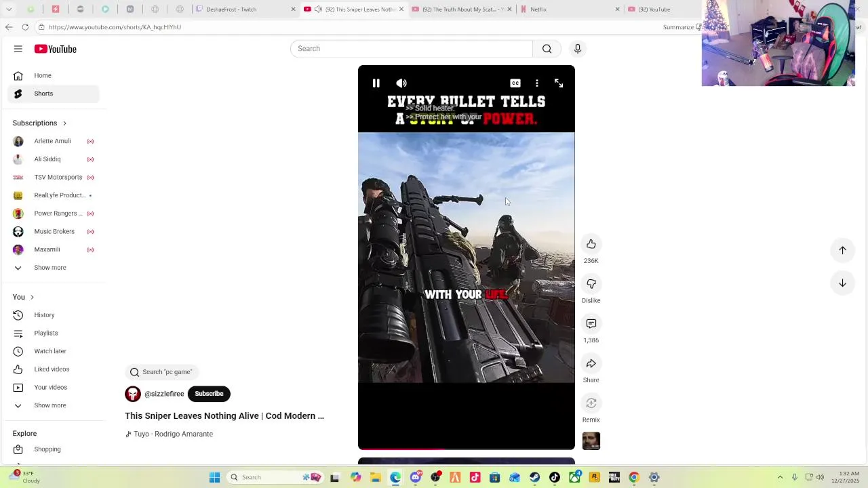Image resolution: width=868 pixels, height=488 pixels.
Task: Open TikTok from the taskbar
Action: tap(555, 477)
